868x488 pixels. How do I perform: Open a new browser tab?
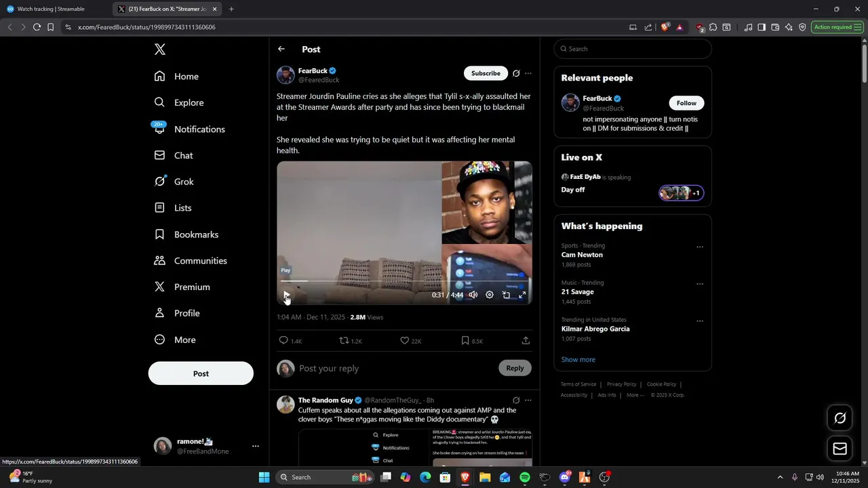pyautogui.click(x=231, y=9)
